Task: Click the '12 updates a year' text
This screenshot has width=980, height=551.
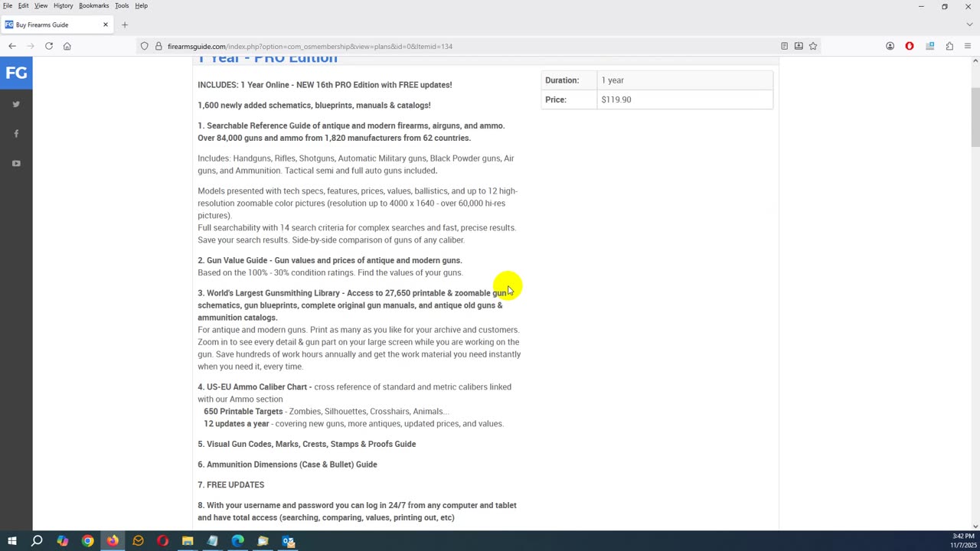Action: [236, 423]
